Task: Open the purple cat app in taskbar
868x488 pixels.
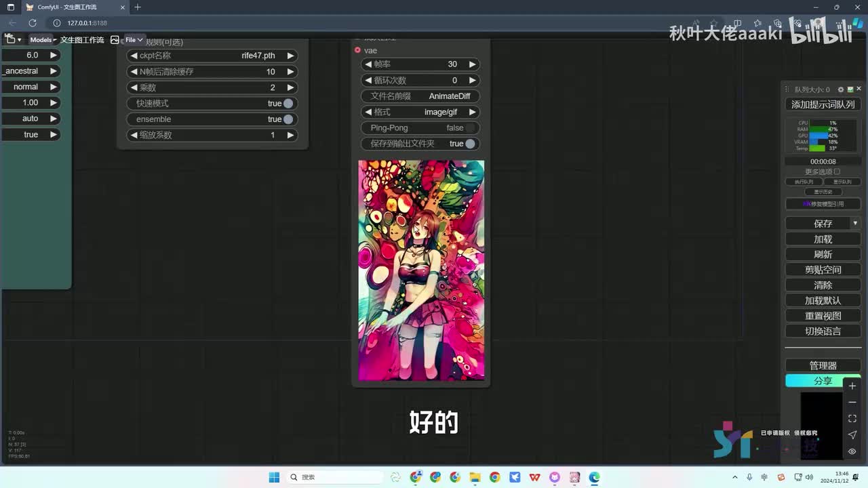Action: (x=555, y=477)
